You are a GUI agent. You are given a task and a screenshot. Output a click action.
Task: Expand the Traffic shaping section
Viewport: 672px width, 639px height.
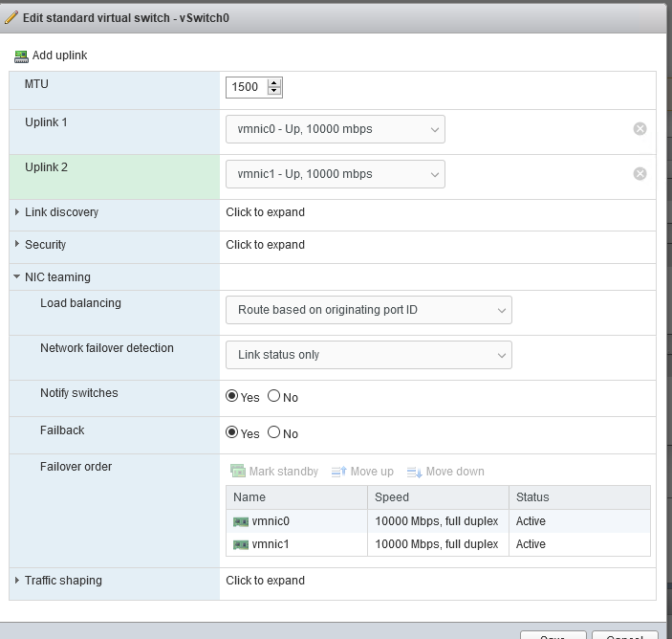(17, 581)
